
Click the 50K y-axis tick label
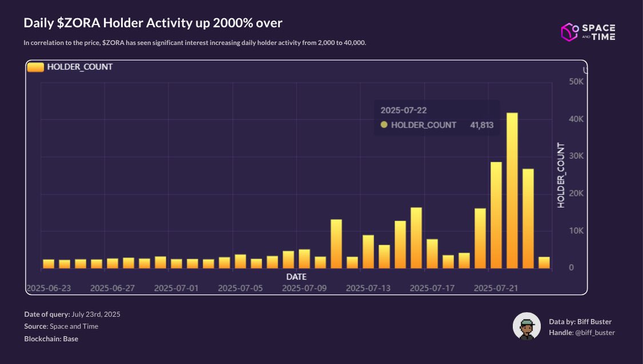coord(576,82)
